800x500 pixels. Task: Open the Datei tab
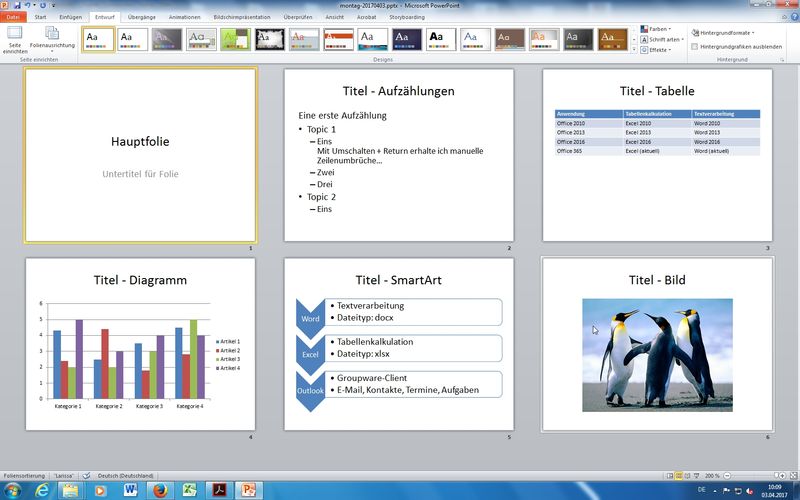[13, 17]
